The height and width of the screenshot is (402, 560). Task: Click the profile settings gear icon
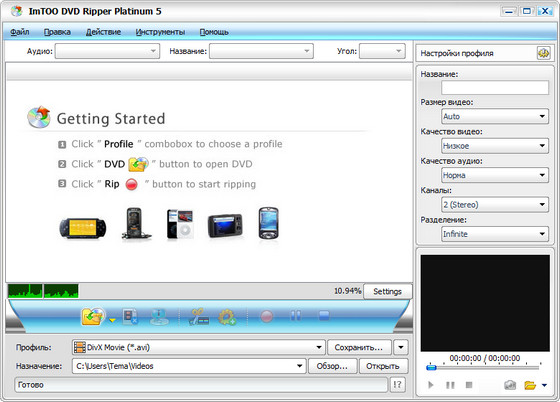coord(543,53)
